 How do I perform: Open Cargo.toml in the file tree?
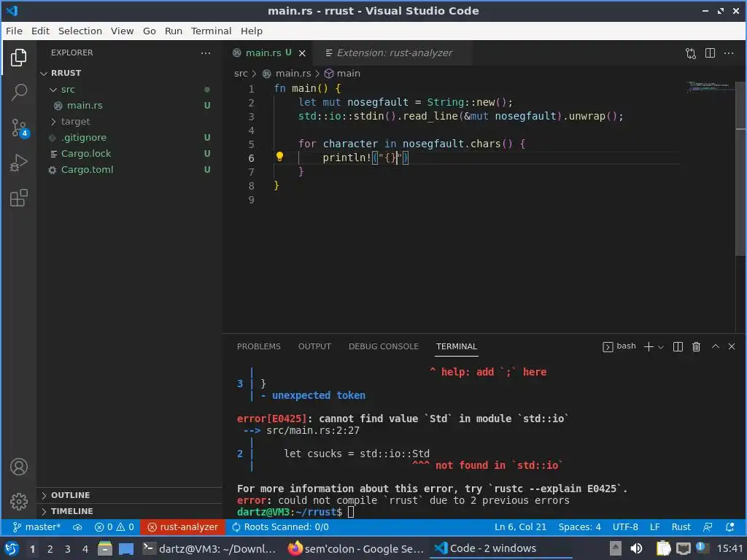click(130, 169)
